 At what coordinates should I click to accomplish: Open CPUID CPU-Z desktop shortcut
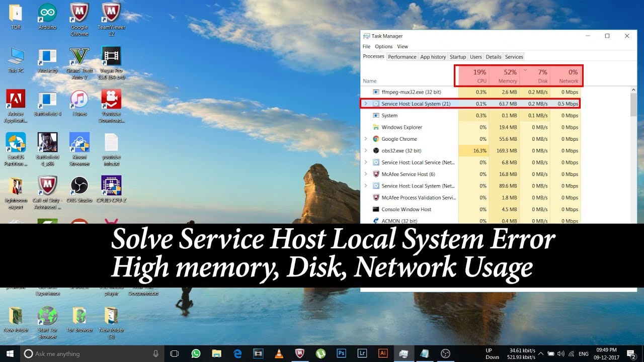(x=111, y=190)
